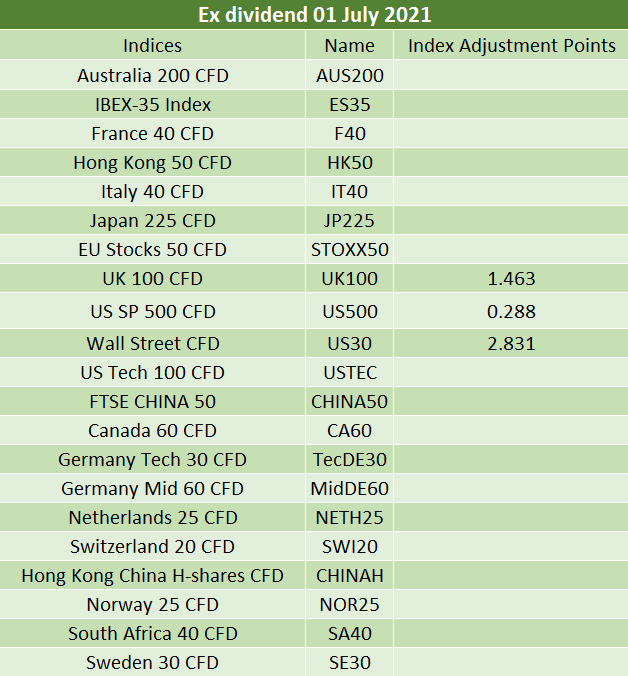Click the 'Ex dividend 01 July 2021' title header
628x676 pixels.
coord(314,15)
